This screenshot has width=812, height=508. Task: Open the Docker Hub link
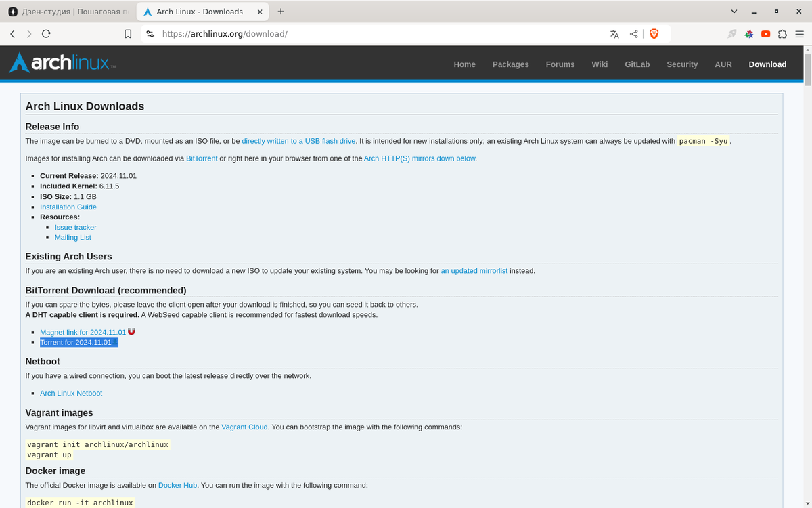click(x=177, y=486)
